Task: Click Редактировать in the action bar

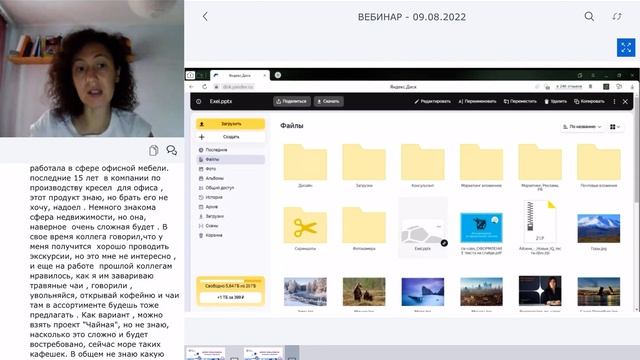Action: pyautogui.click(x=432, y=101)
